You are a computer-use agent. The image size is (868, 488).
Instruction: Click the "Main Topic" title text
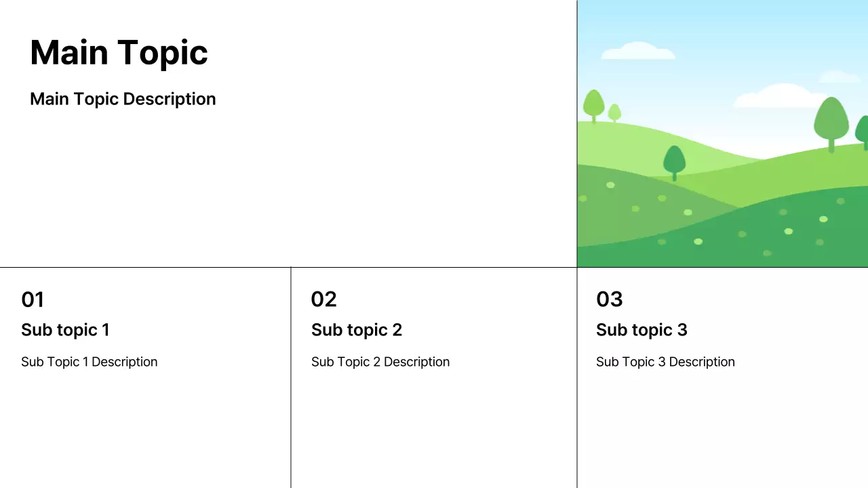pos(119,53)
